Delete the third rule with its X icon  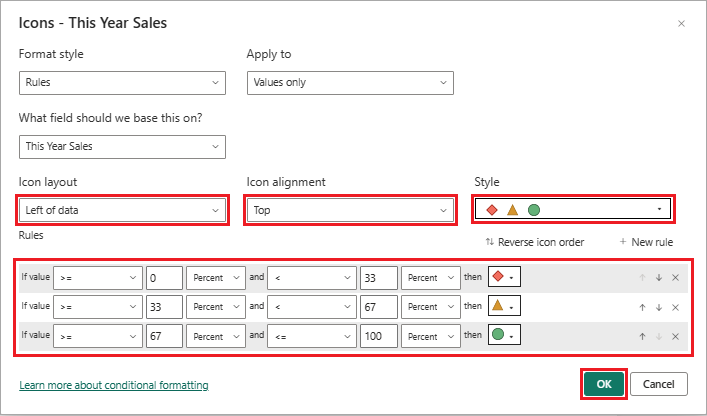(x=675, y=334)
